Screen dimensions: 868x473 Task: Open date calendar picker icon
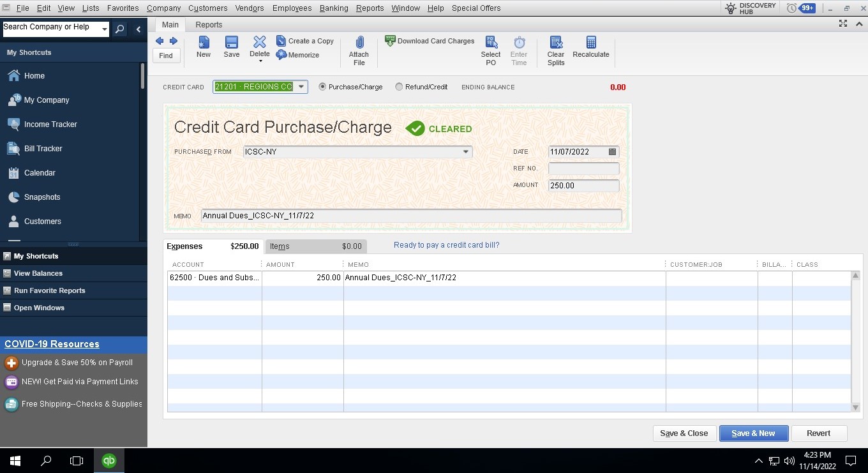click(x=612, y=152)
